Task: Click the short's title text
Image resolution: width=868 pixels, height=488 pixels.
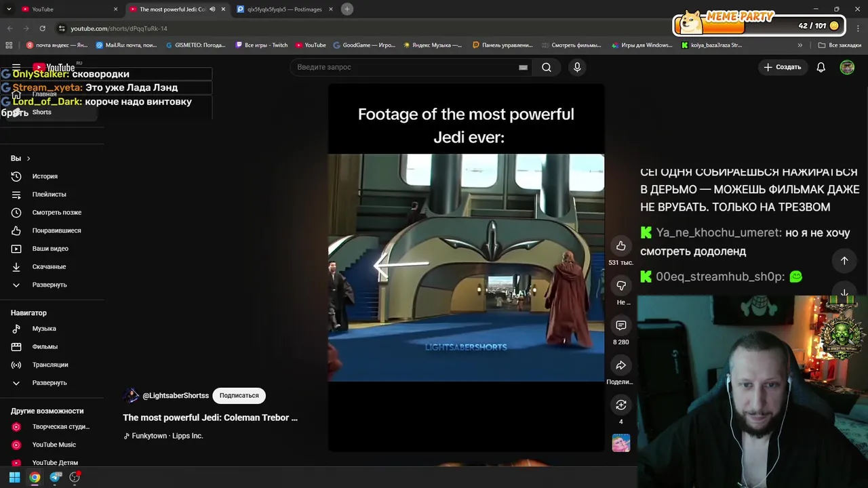Action: click(210, 418)
